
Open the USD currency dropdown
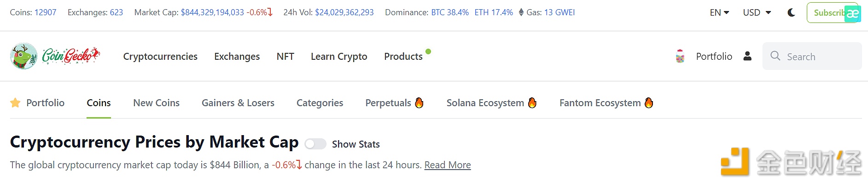point(757,12)
